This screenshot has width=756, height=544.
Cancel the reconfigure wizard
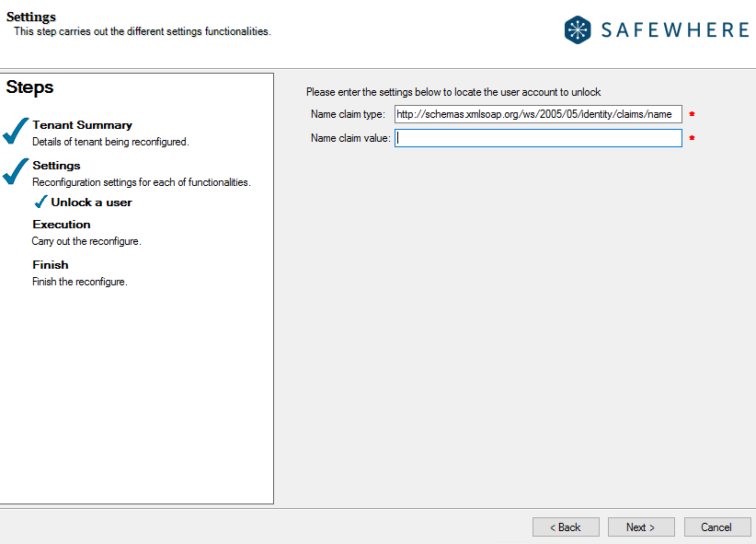[x=717, y=527]
